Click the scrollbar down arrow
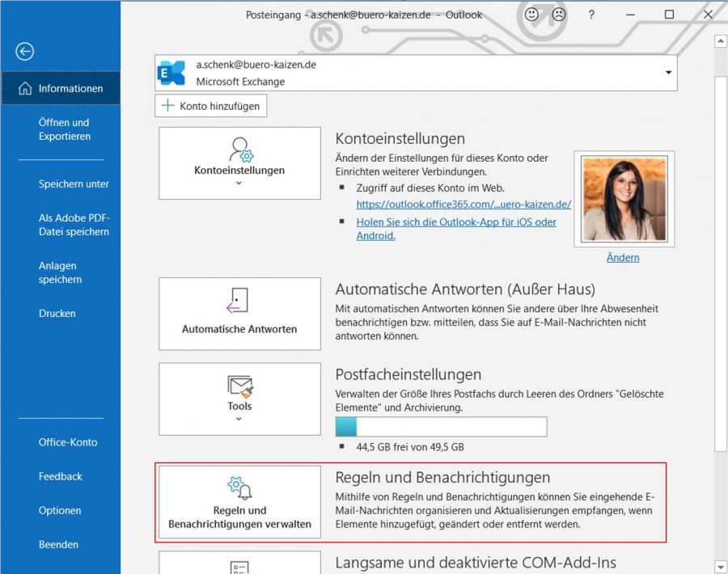Viewport: 728px width, 574px height. pyautogui.click(x=720, y=567)
